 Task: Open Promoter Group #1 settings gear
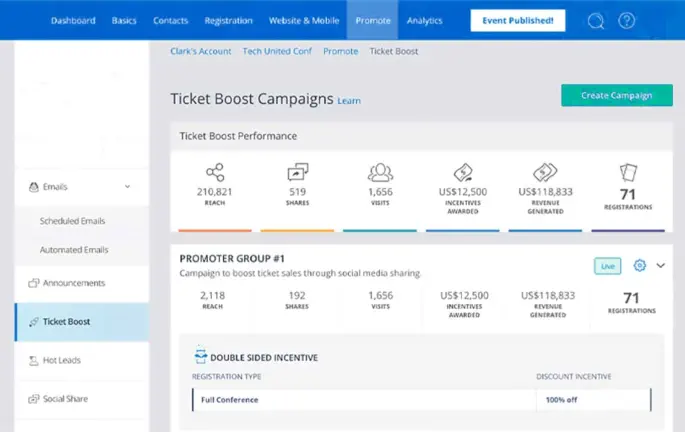pos(640,266)
